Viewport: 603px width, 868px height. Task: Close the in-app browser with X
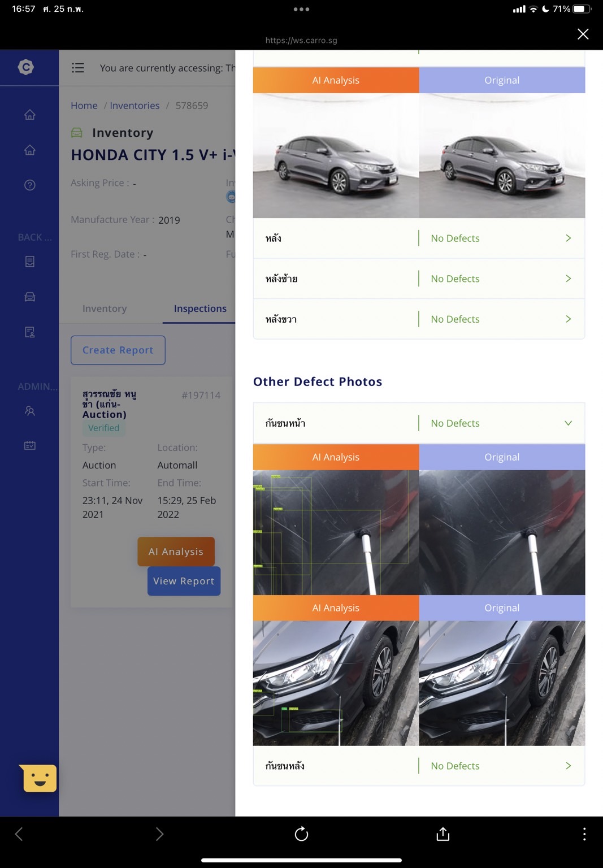click(583, 34)
